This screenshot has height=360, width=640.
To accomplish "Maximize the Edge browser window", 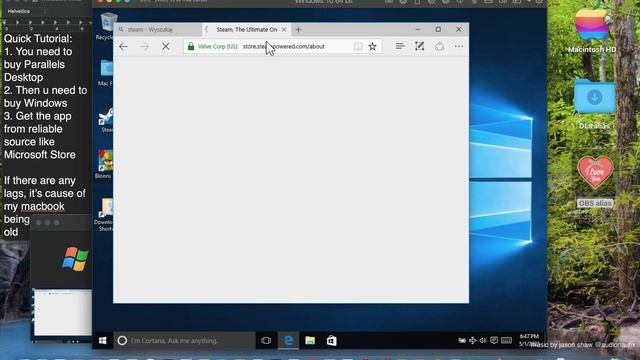I will [x=438, y=29].
